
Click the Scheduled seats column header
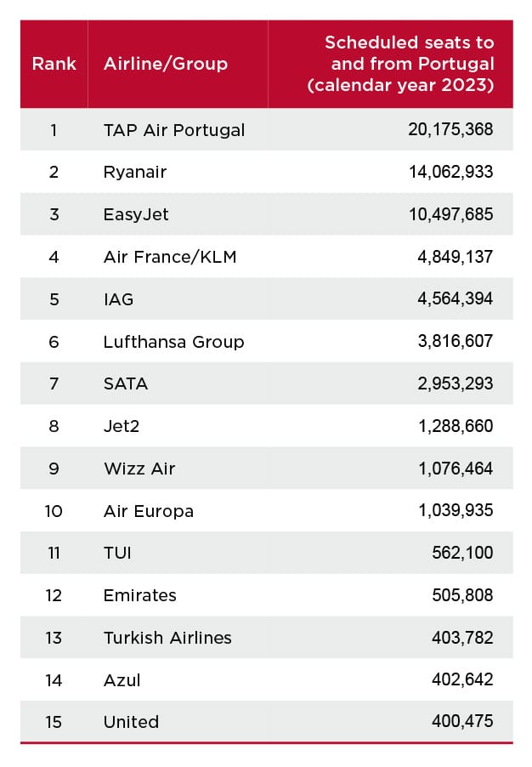click(x=401, y=64)
